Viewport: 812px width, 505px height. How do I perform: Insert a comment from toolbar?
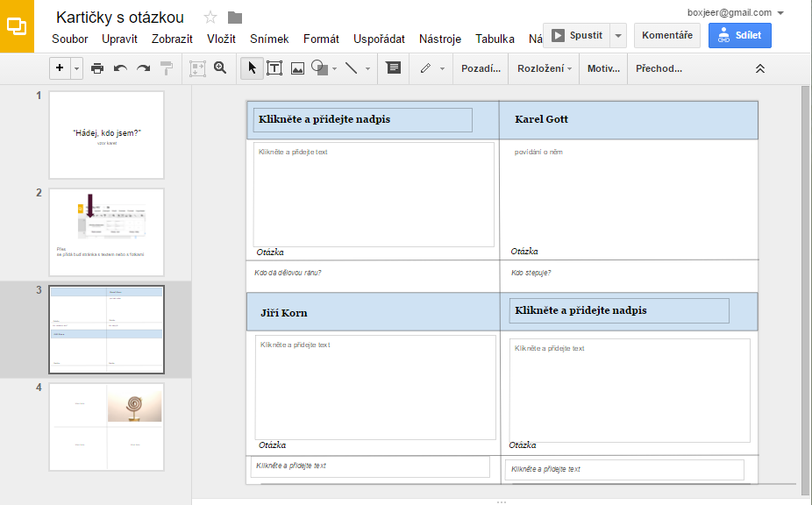[x=394, y=68]
